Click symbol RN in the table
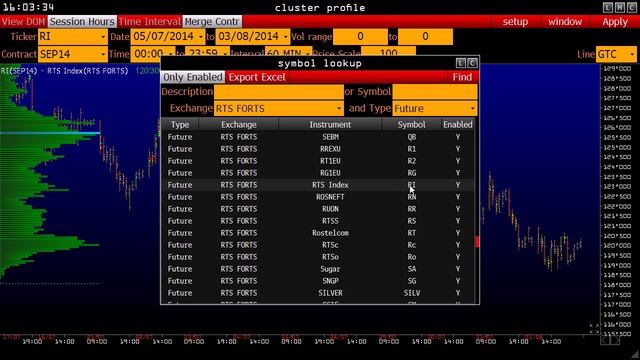640x360 pixels. [x=411, y=197]
